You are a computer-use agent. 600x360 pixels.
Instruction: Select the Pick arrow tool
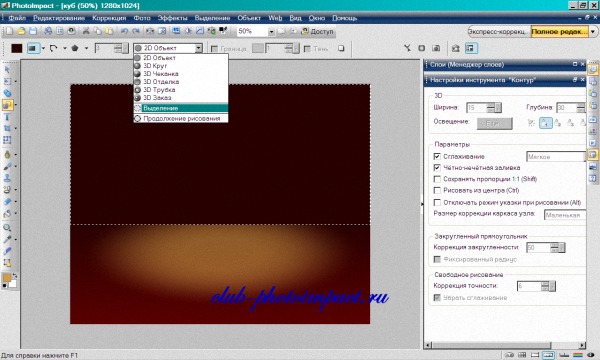(x=7, y=70)
